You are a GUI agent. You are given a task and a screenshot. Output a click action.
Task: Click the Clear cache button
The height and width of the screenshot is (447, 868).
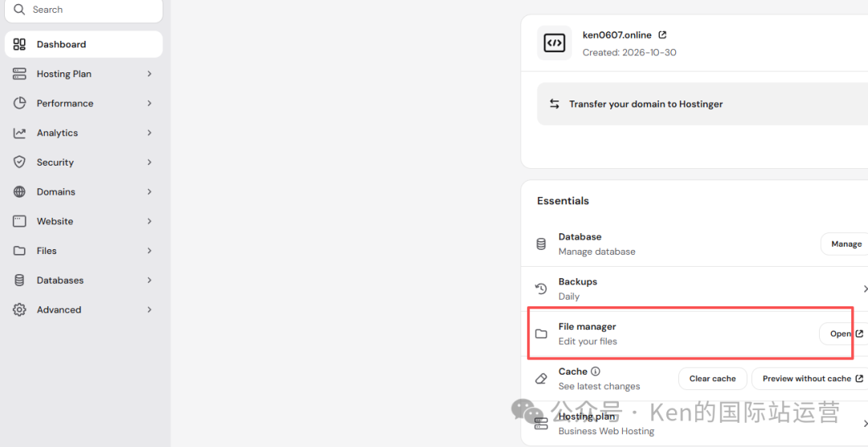[x=712, y=379]
